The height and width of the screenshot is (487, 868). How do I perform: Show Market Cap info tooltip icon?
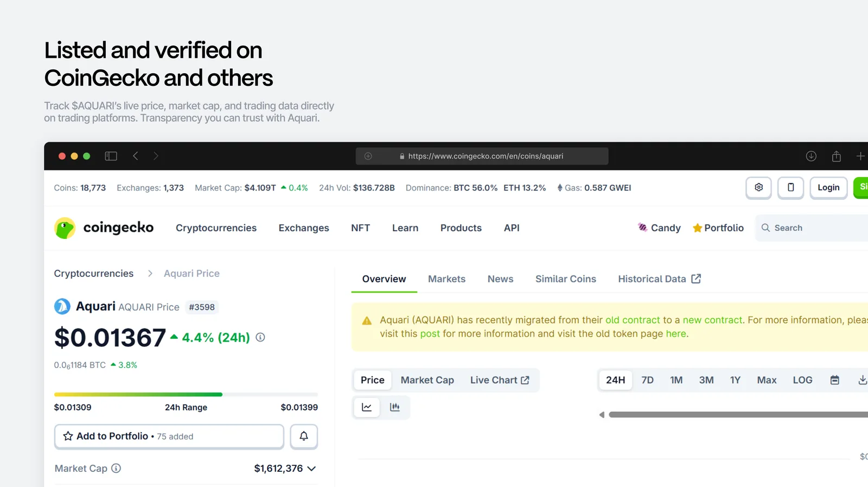(x=116, y=468)
